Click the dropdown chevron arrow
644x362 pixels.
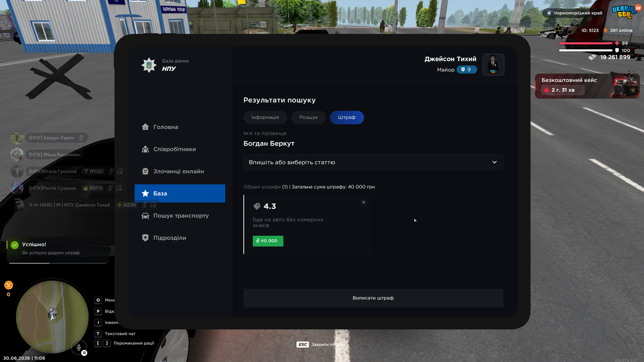[x=494, y=162]
